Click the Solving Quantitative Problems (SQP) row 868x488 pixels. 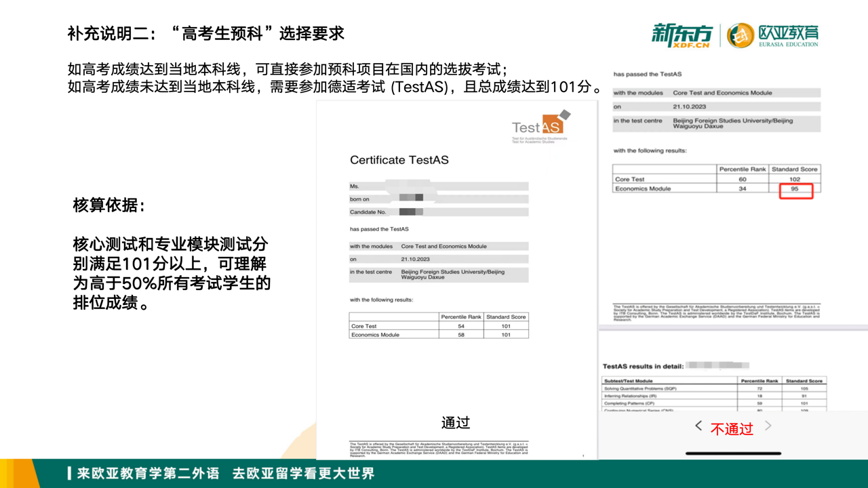point(714,388)
